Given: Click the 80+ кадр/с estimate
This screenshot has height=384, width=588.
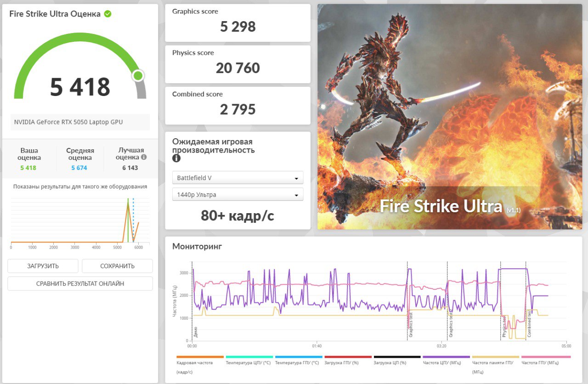Looking at the screenshot, I should click(x=237, y=215).
